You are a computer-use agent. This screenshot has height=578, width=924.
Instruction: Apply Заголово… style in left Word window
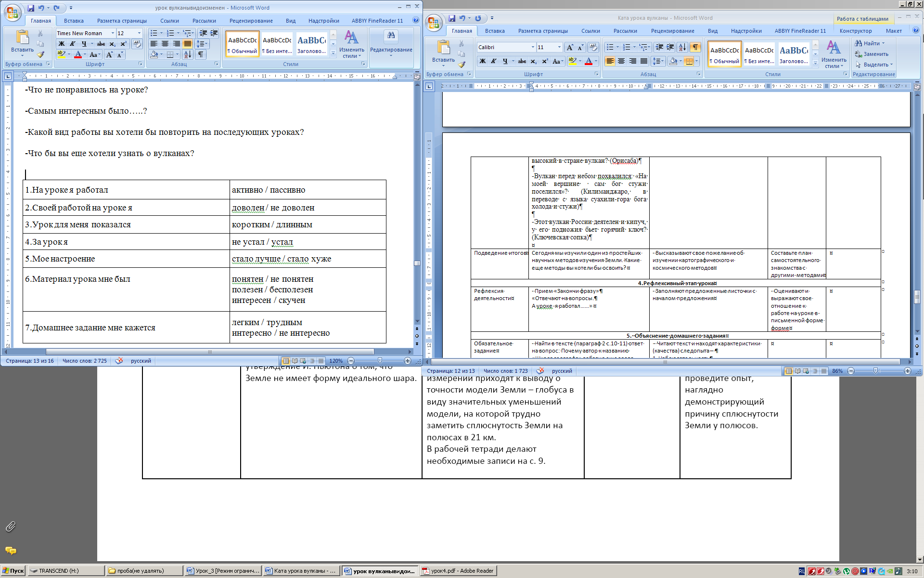coord(311,44)
